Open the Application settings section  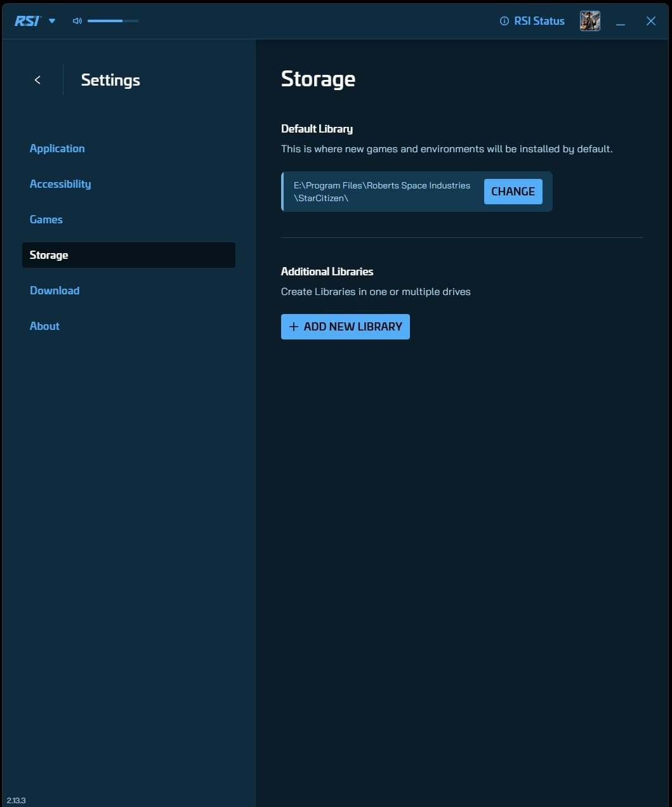pos(57,148)
